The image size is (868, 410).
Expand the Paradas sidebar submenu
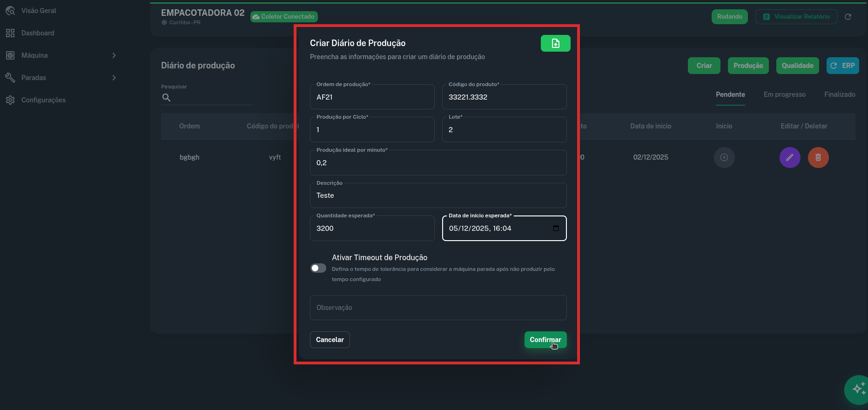pos(114,78)
